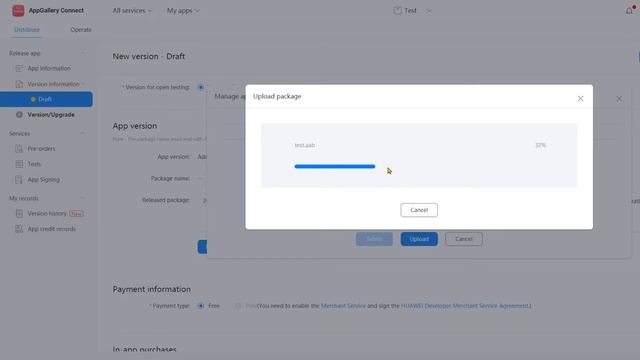Open the All services dropdown
Viewport: 640px width, 360px height.
132,11
